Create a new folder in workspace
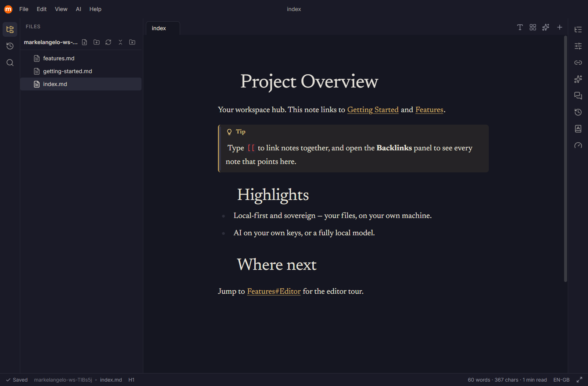Viewport: 588px width, 386px height. pyautogui.click(x=97, y=42)
